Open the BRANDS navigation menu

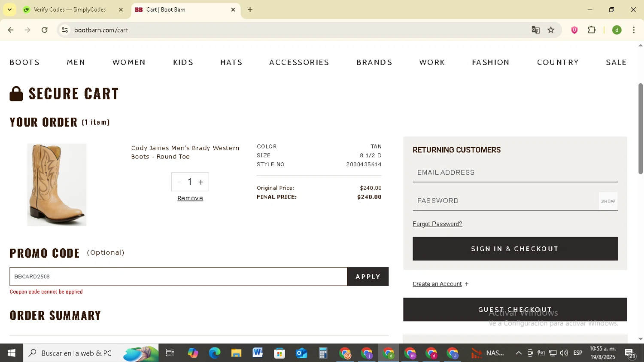click(374, 62)
